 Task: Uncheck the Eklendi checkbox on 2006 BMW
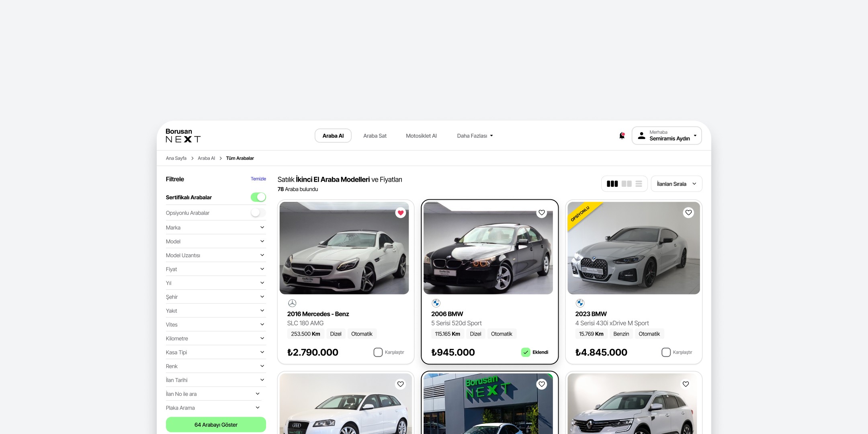click(526, 352)
